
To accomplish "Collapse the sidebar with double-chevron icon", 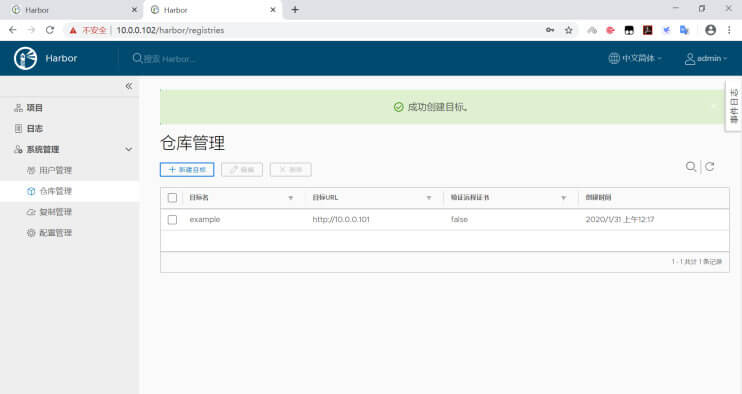I will [129, 86].
